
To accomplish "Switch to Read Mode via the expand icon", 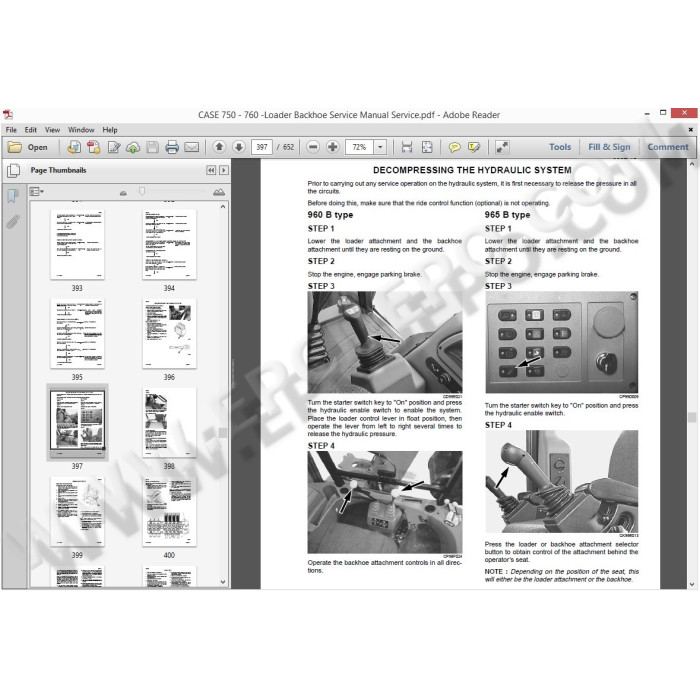I will click(x=502, y=147).
